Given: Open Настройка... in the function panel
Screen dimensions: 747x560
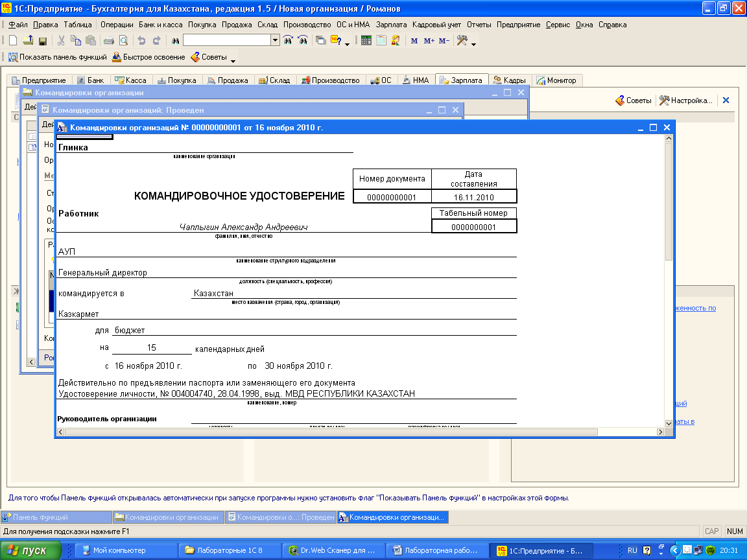Looking at the screenshot, I should tap(686, 100).
